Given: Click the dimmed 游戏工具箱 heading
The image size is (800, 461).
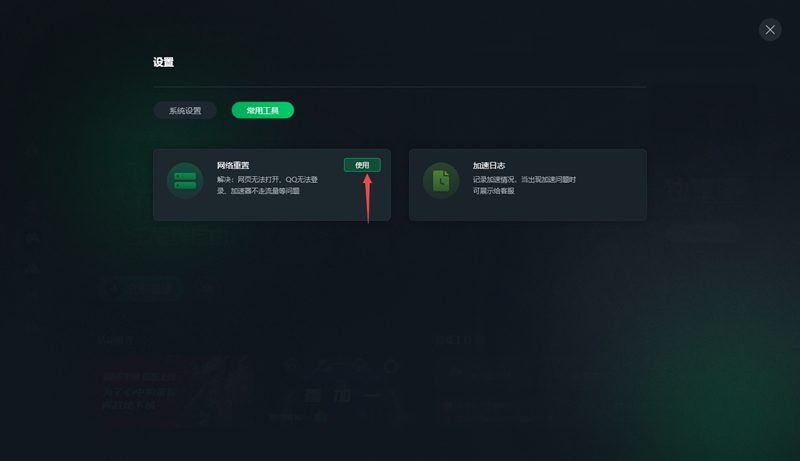Looking at the screenshot, I should [460, 340].
